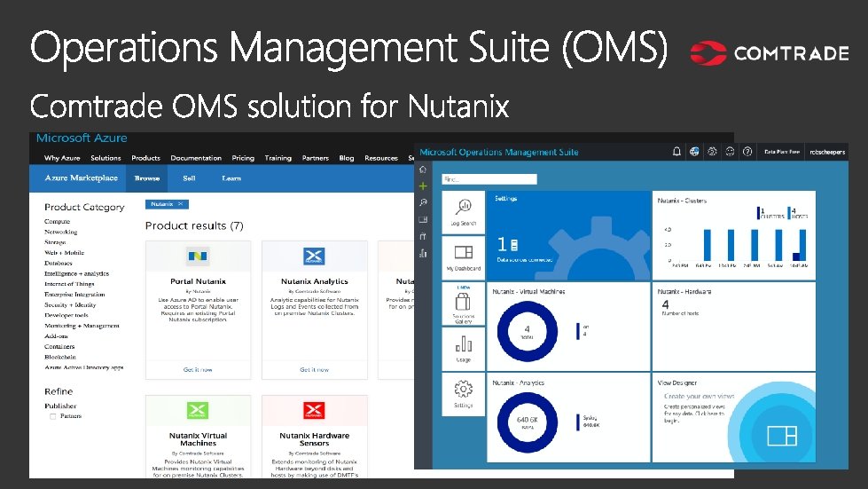The image size is (868, 489).
Task: Tick the Partners publisher checkbox
Action: [x=53, y=416]
